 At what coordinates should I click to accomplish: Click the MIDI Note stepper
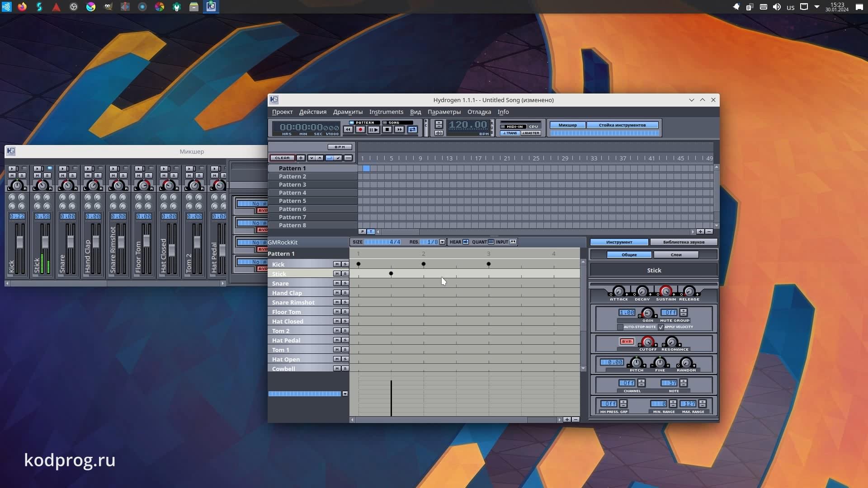pos(684,383)
